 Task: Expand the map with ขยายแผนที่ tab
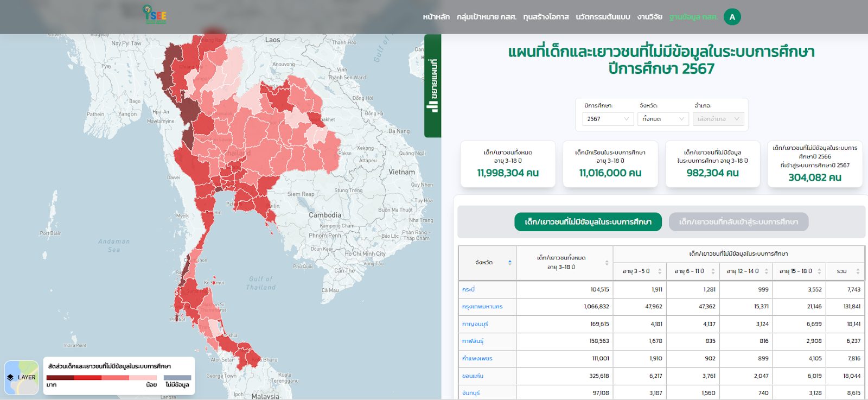pyautogui.click(x=432, y=86)
